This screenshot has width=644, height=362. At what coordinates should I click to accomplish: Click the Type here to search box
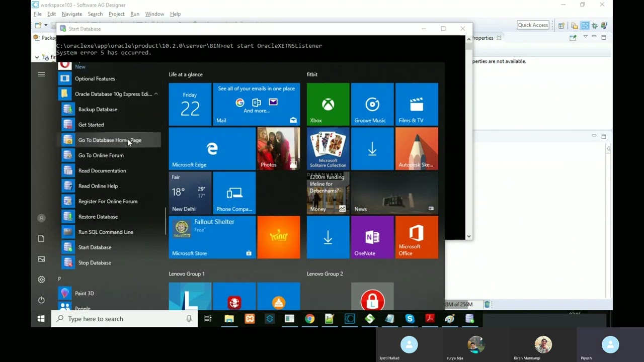124,319
